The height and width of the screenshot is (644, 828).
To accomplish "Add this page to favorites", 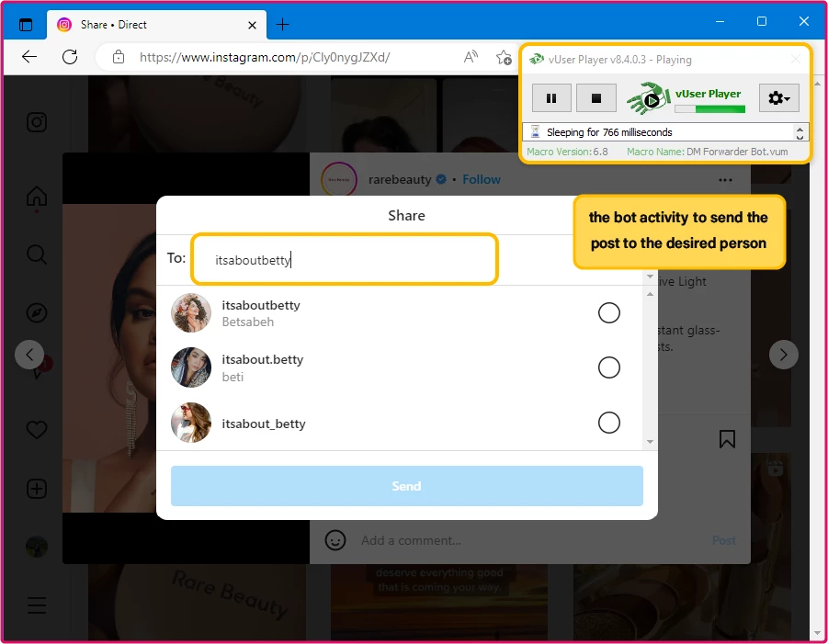I will 504,57.
